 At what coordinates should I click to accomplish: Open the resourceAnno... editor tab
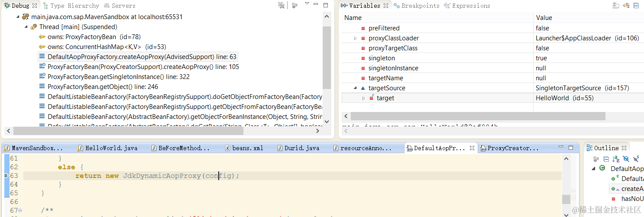coord(362,148)
